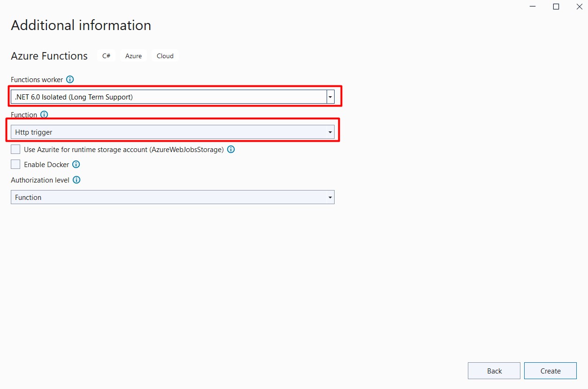Maximize the dialog window
588x389 pixels.
(x=556, y=7)
